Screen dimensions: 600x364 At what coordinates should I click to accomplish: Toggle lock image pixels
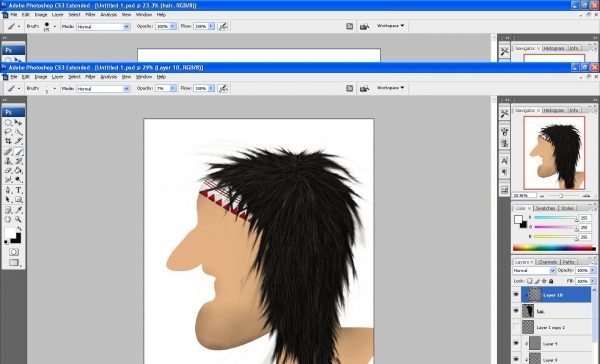pyautogui.click(x=537, y=281)
